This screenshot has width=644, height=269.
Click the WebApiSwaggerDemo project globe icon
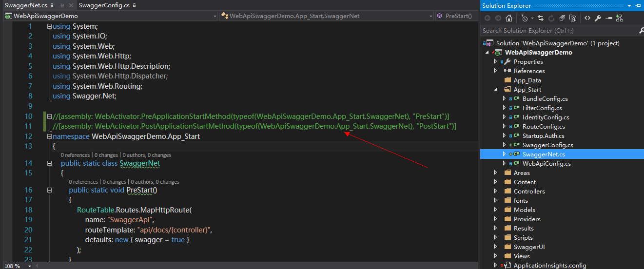click(x=498, y=52)
